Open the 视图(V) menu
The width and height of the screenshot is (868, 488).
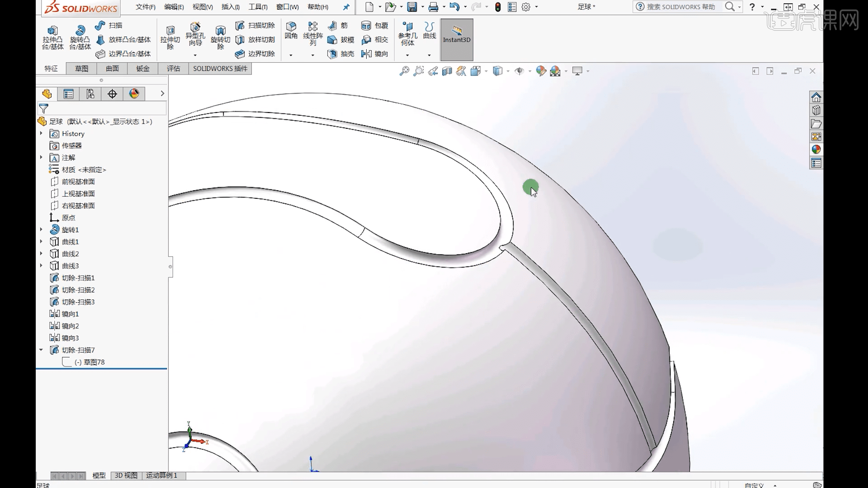tap(203, 7)
